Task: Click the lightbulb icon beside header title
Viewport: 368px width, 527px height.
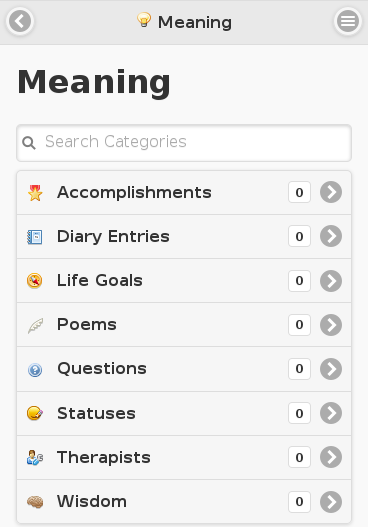Action: [x=144, y=19]
